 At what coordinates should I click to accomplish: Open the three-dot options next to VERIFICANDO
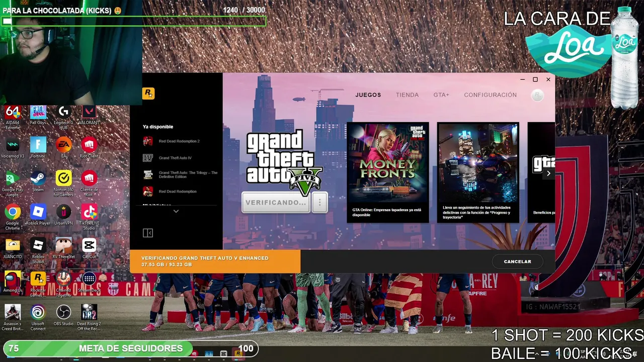click(319, 203)
